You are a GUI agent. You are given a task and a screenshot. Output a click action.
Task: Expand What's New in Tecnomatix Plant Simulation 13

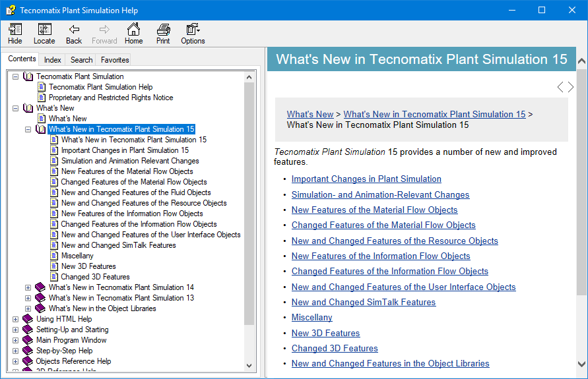point(28,298)
